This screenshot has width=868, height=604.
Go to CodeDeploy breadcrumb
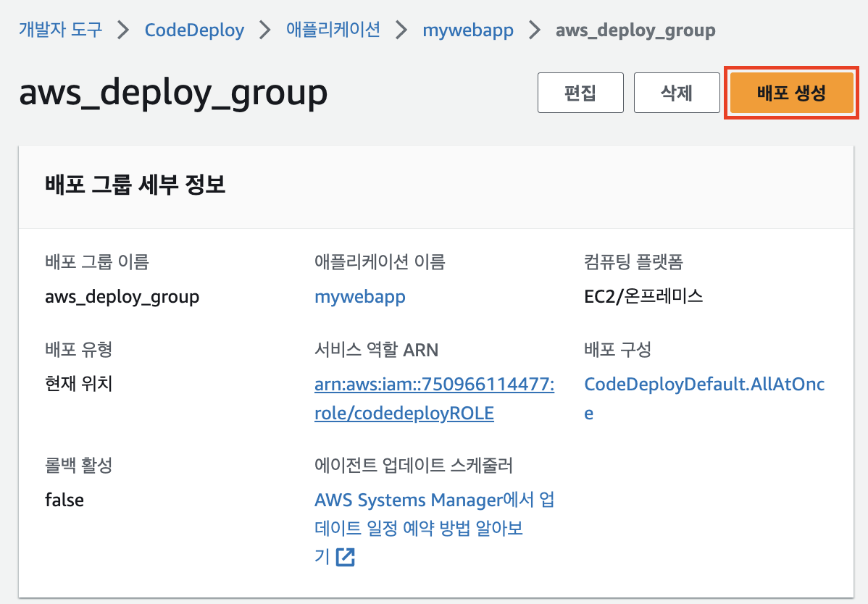[x=194, y=30]
